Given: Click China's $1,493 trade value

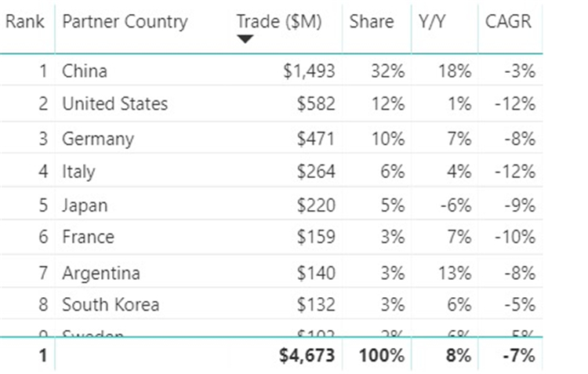Looking at the screenshot, I should click(x=309, y=71).
